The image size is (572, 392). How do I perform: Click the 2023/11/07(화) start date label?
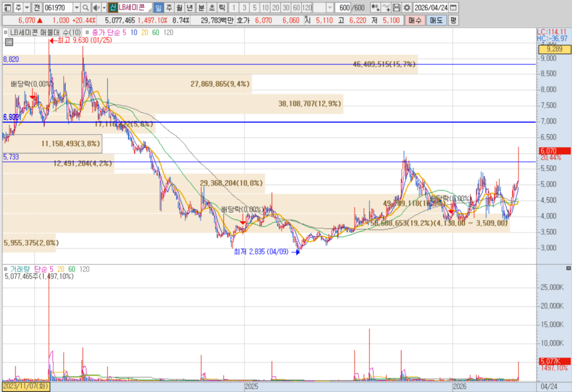pyautogui.click(x=26, y=386)
